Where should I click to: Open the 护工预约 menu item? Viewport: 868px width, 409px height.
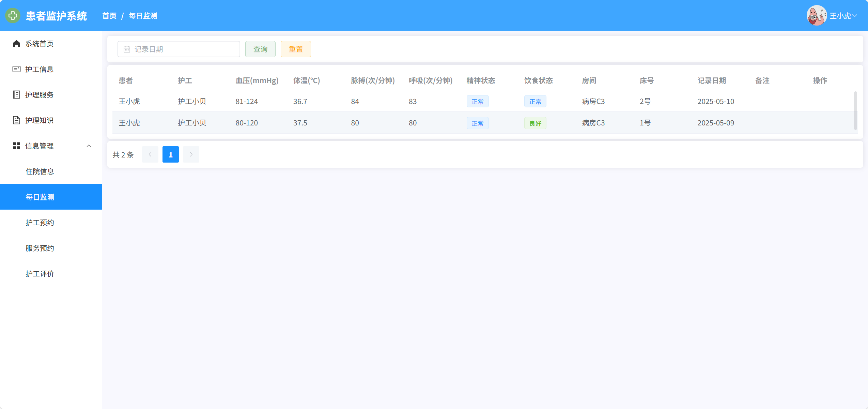(40, 223)
